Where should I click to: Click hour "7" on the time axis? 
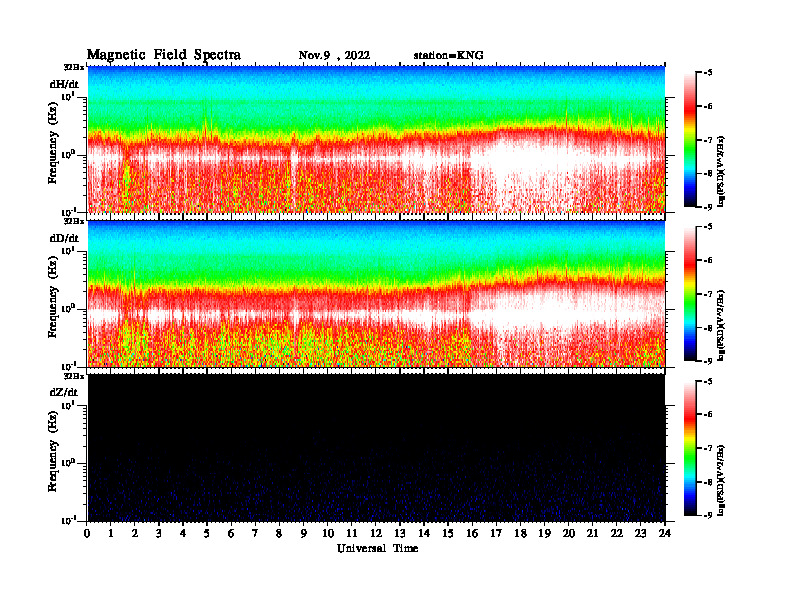tap(255, 534)
